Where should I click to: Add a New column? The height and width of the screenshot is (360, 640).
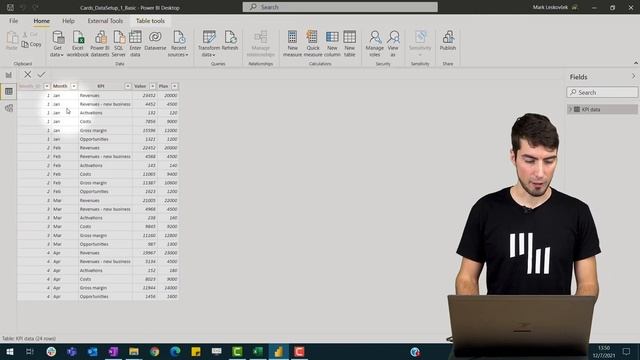pos(332,43)
